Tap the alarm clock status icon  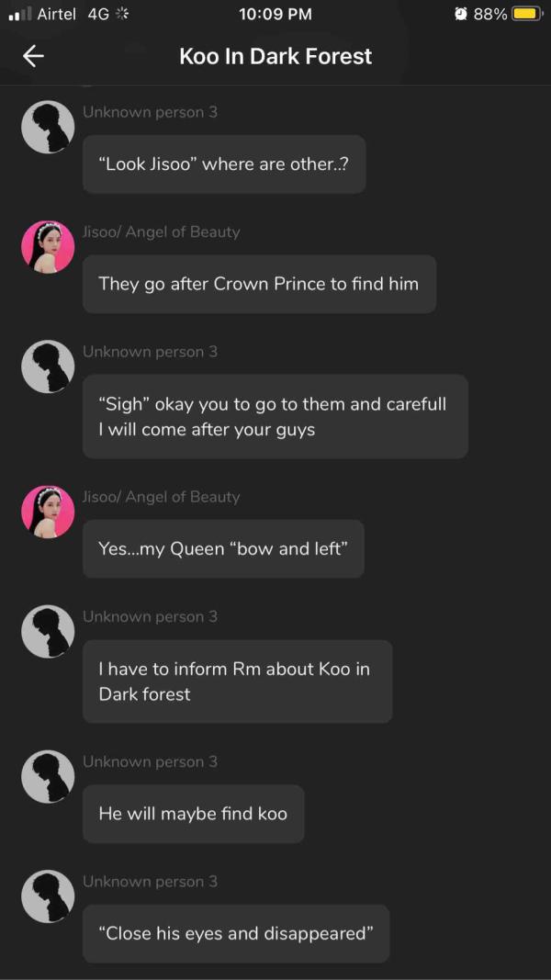[x=461, y=14]
